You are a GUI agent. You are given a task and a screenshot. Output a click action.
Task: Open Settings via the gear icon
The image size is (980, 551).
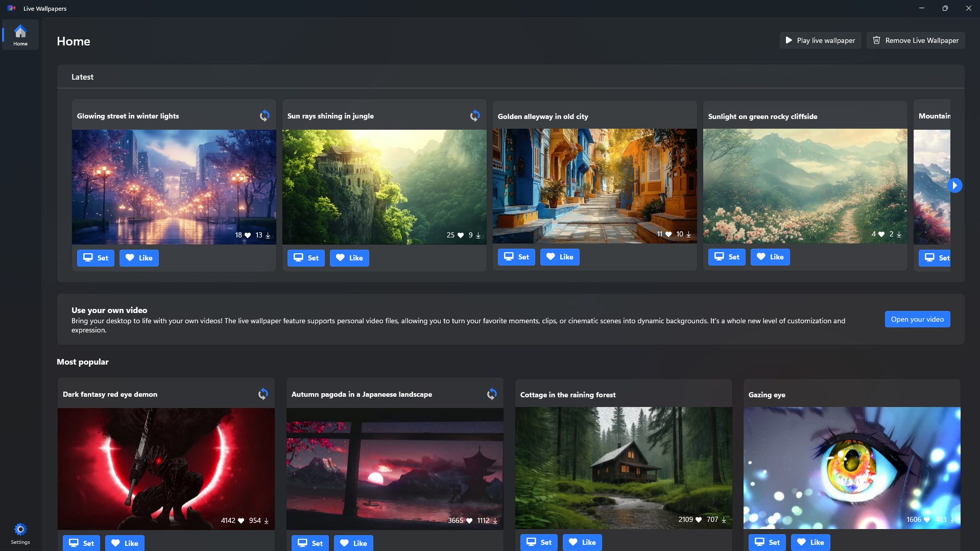pyautogui.click(x=20, y=529)
